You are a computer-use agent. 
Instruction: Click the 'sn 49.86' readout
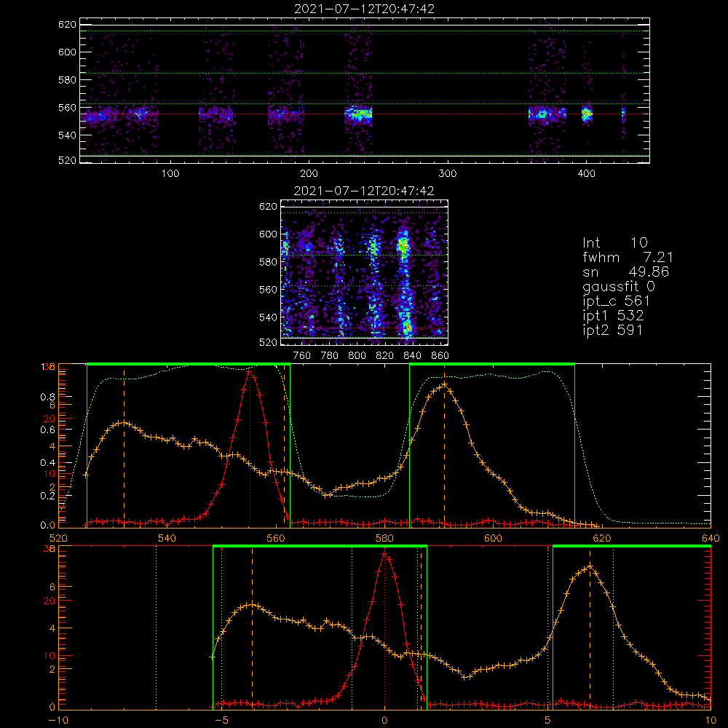[625, 272]
